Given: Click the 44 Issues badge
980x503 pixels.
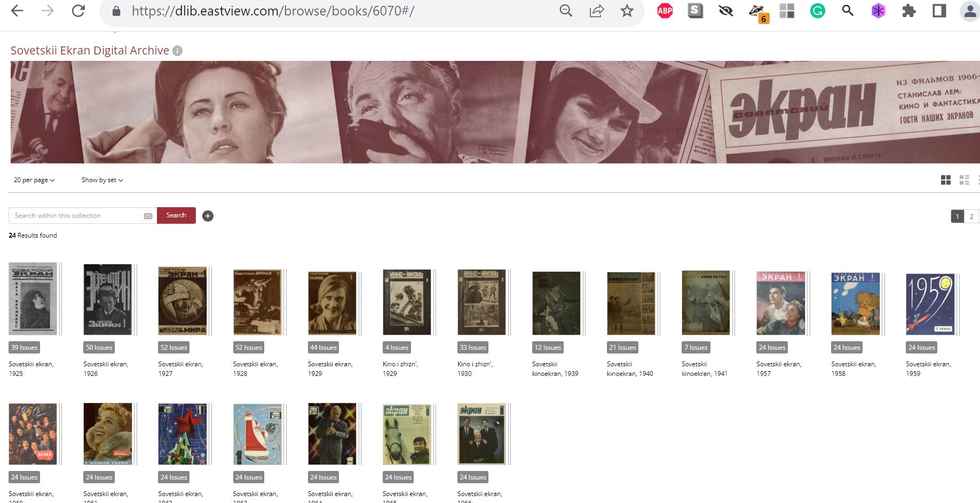Looking at the screenshot, I should click(x=323, y=348).
